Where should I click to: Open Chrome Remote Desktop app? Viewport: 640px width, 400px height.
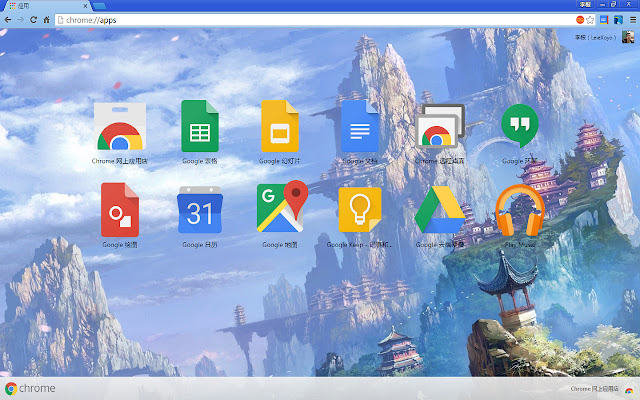(x=439, y=127)
